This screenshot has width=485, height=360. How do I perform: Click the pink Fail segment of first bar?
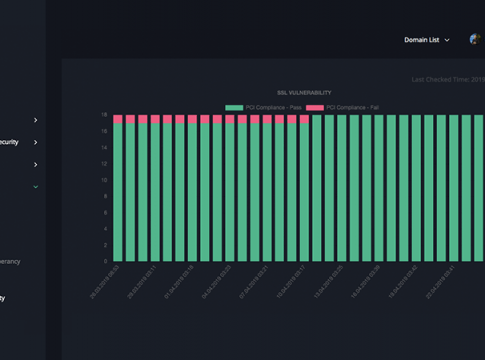coord(118,119)
